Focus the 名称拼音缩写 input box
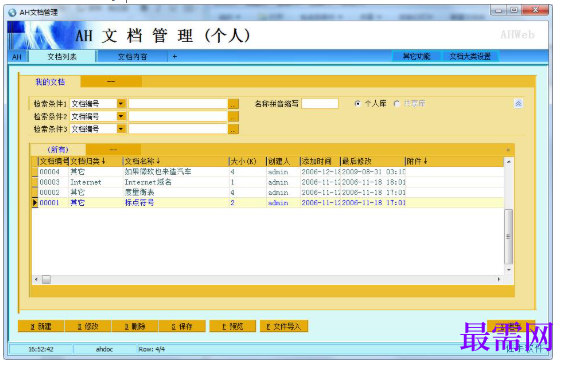 point(320,104)
